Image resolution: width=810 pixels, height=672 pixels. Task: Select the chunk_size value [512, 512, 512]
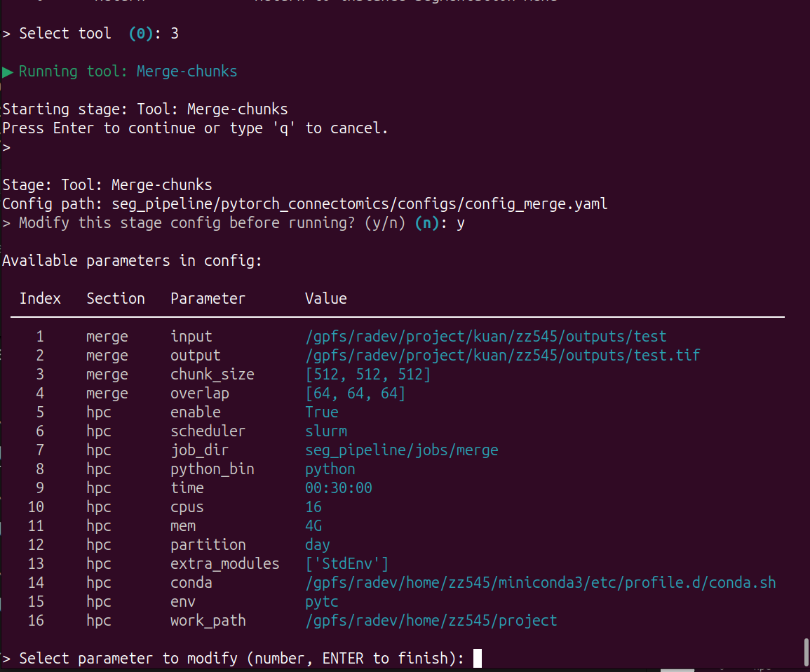coord(367,375)
